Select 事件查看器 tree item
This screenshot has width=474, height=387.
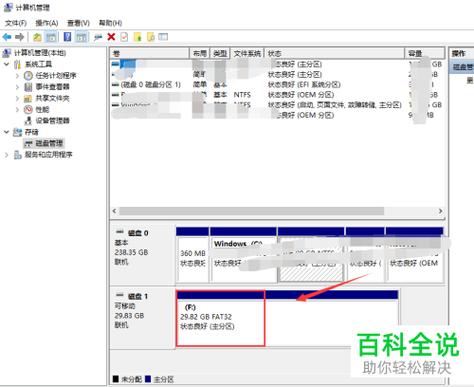pyautogui.click(x=52, y=87)
